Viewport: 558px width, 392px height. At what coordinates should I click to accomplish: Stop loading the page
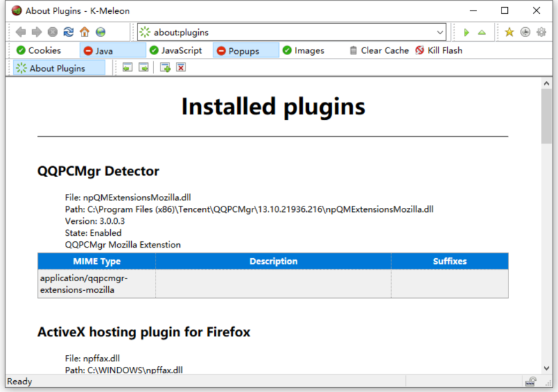53,32
